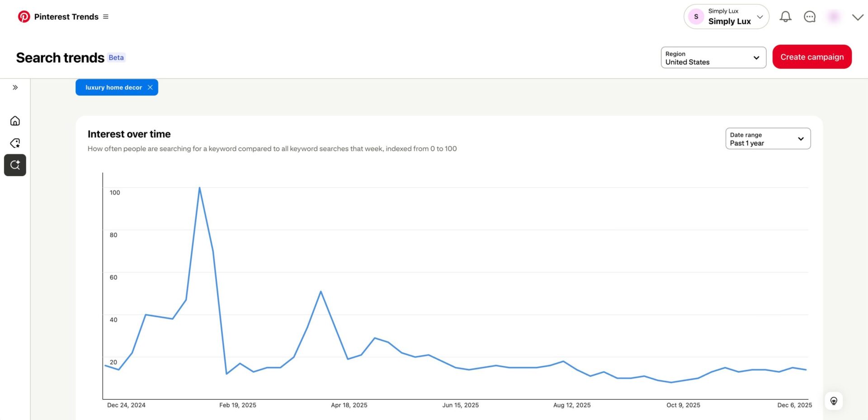Open the hamburger menu next to Pinterest Trends
This screenshot has width=868, height=420.
[x=106, y=16]
